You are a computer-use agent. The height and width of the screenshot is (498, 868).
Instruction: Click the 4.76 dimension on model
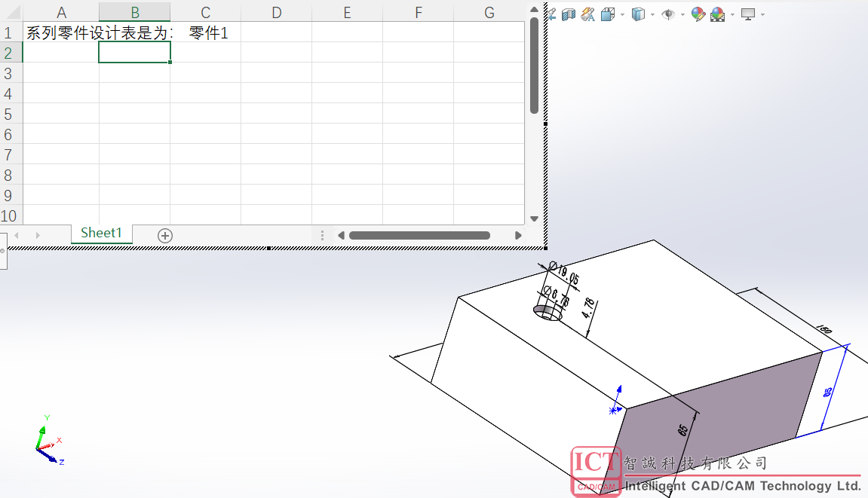tap(588, 308)
